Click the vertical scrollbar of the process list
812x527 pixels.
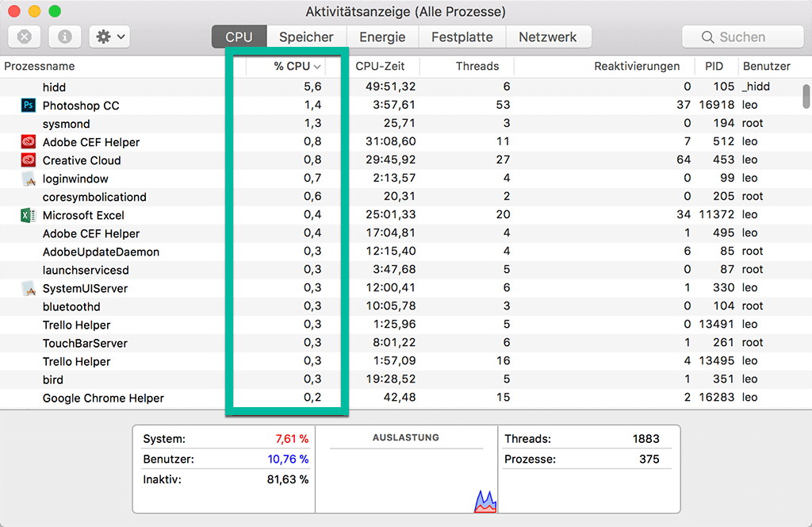click(806, 96)
